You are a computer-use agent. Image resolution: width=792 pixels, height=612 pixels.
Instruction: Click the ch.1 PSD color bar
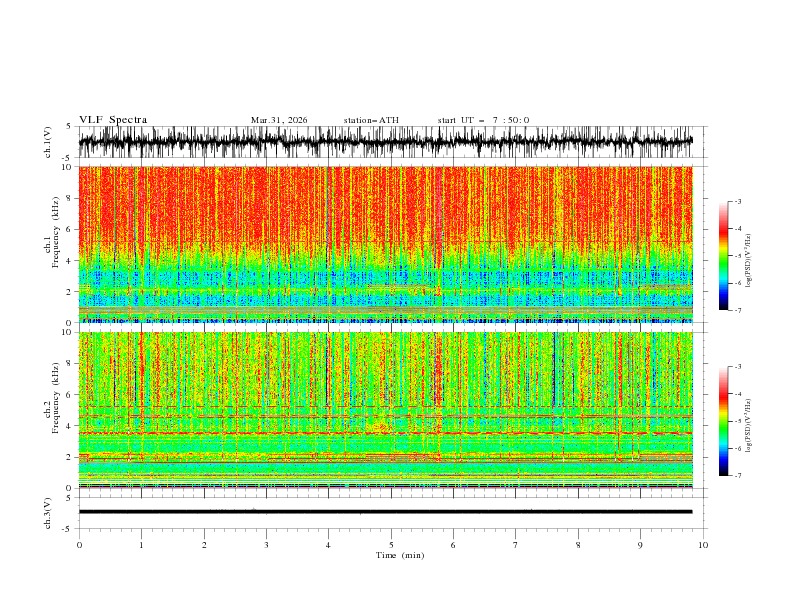723,256
